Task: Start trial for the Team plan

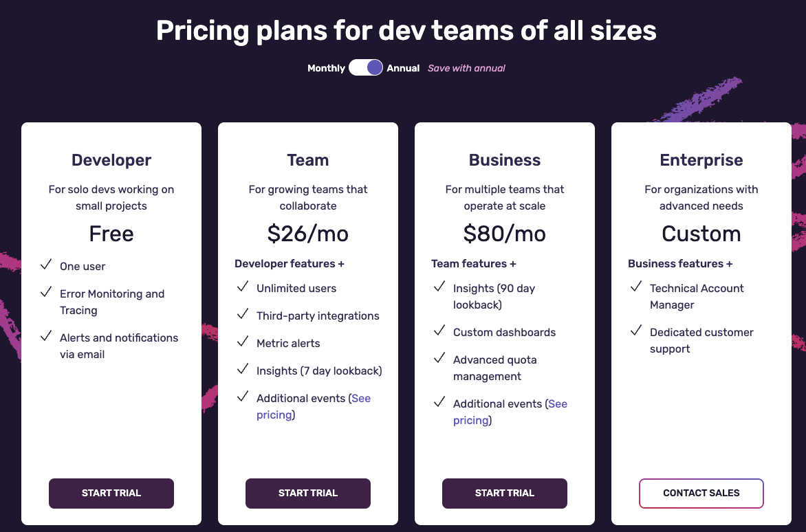Action: pyautogui.click(x=308, y=494)
